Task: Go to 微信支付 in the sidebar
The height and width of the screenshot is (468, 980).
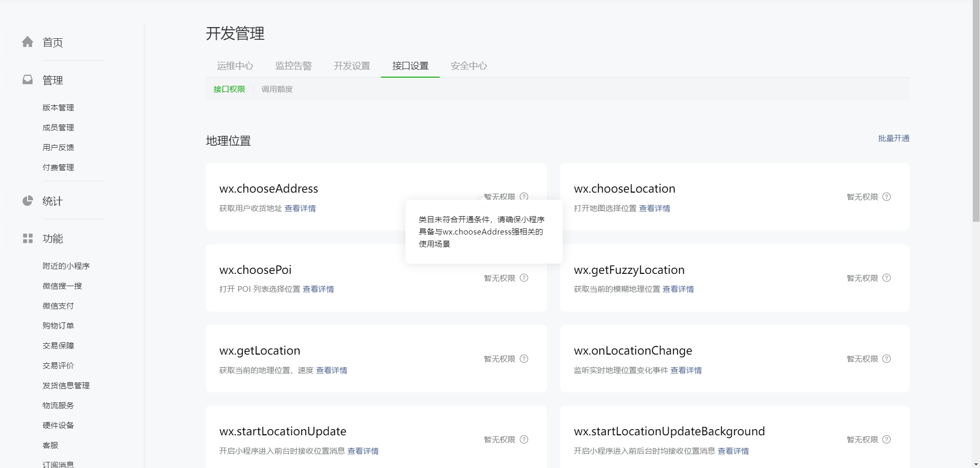Action: (58, 306)
